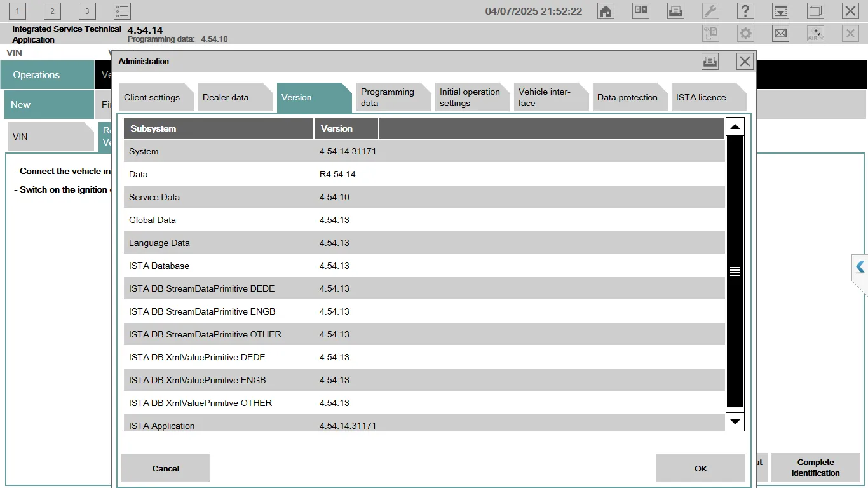
Task: Open operations list 1 in top bar
Action: (x=17, y=11)
